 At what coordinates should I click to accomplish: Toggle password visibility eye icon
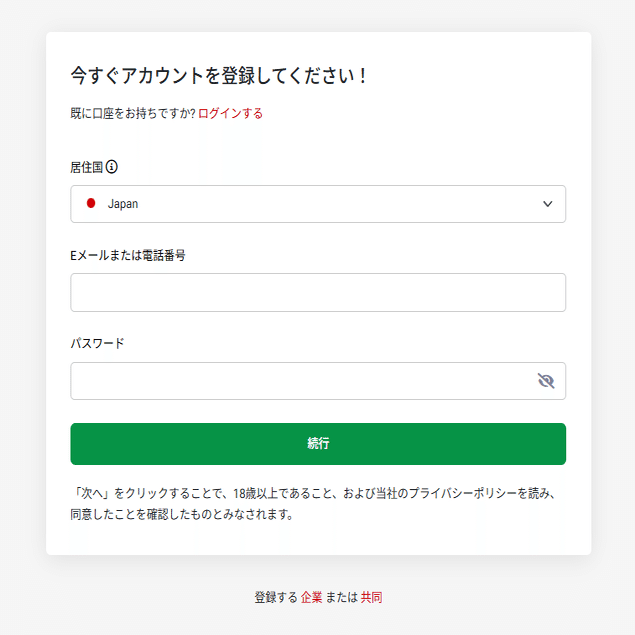point(545,381)
